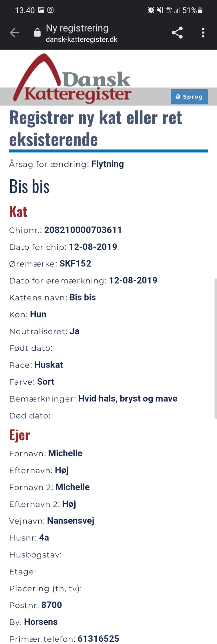Tap the øremærke value SKF152
Viewport: 217px width, 644px height.
[x=75, y=263]
